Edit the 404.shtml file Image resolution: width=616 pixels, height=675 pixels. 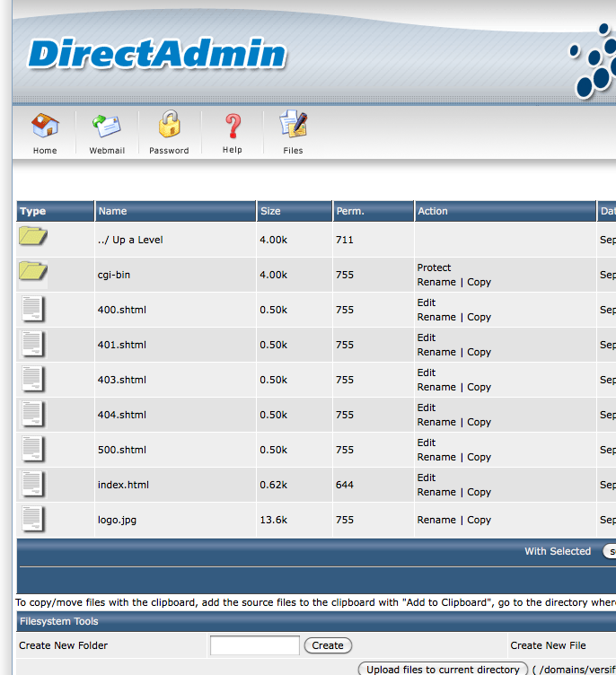click(426, 408)
